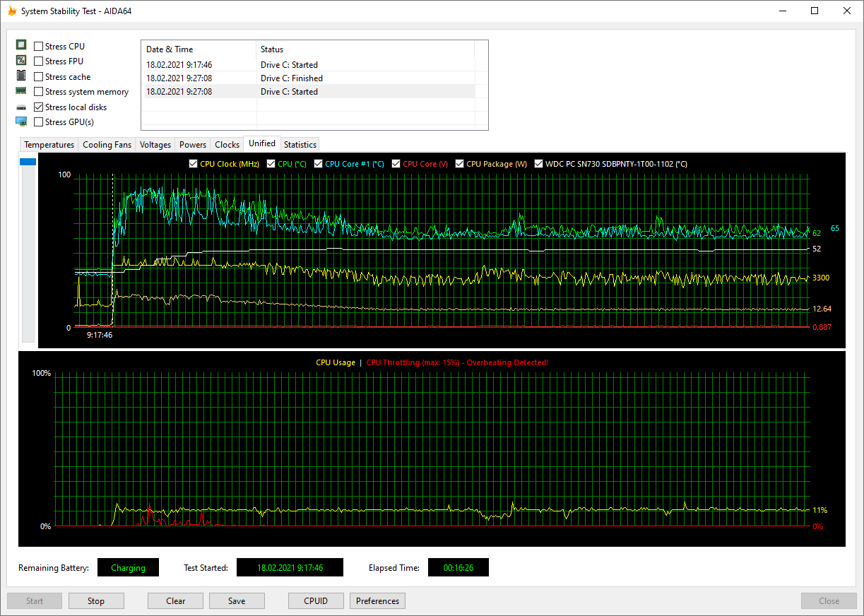Click the AIDA64 flame icon in title bar
This screenshot has width=864, height=616.
[11, 11]
